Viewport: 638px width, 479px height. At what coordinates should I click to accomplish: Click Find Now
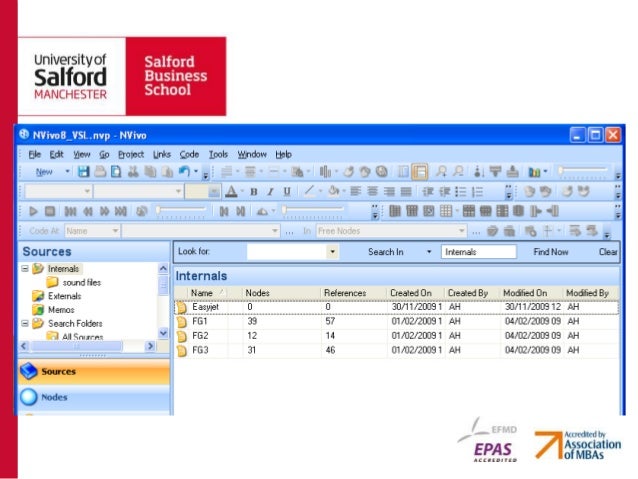click(551, 252)
